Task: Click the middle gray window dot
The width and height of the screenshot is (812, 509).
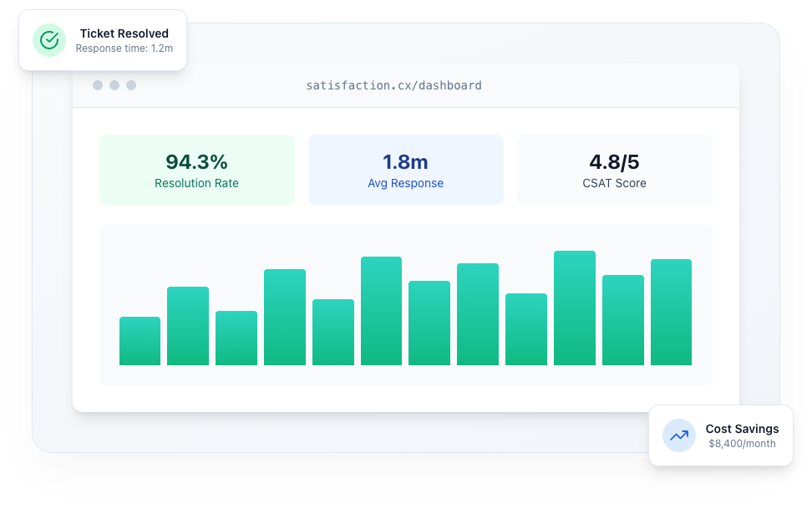Action: [114, 85]
